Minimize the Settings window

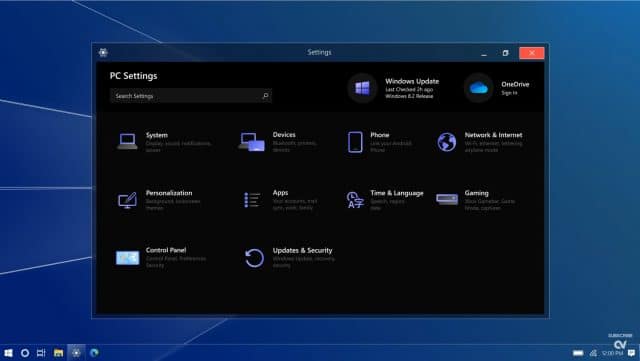pos(484,53)
